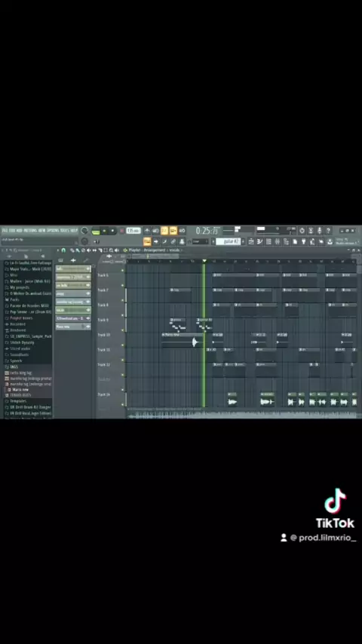Click the tempo value field
The width and height of the screenshot is (362, 644).
[133, 231]
